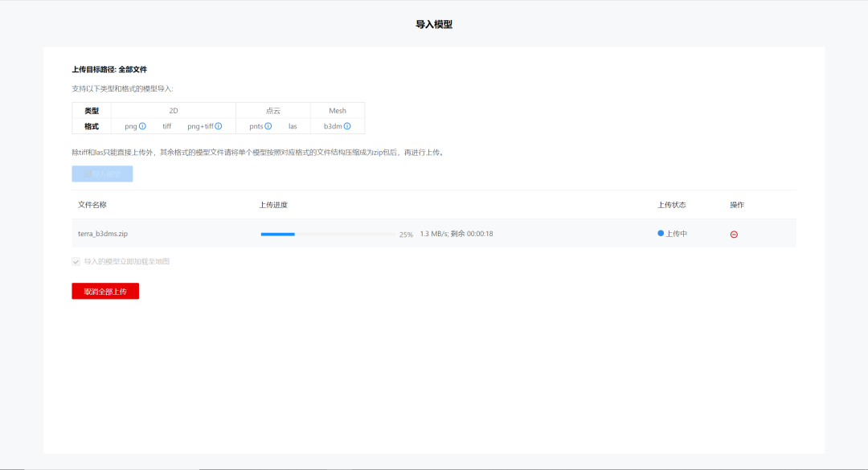868x470 pixels.
Task: Click the info icon beside png+tiff
Action: tap(218, 126)
